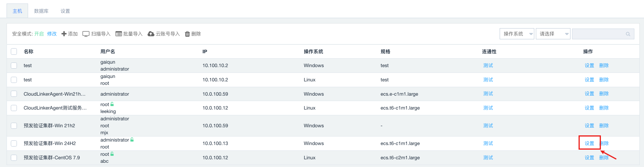Click 修改 next to security mode
Image resolution: width=644 pixels, height=167 pixels.
point(52,34)
